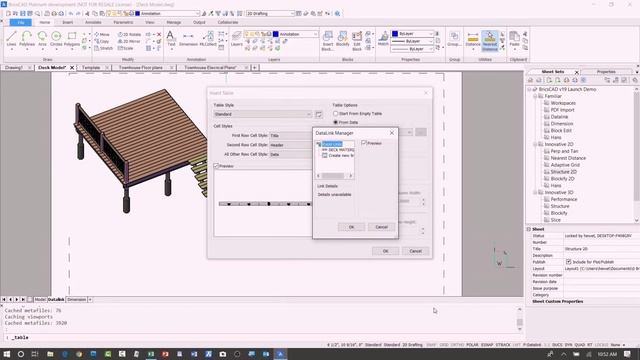Select the Polylines tool in Draw panel

(x=27, y=39)
